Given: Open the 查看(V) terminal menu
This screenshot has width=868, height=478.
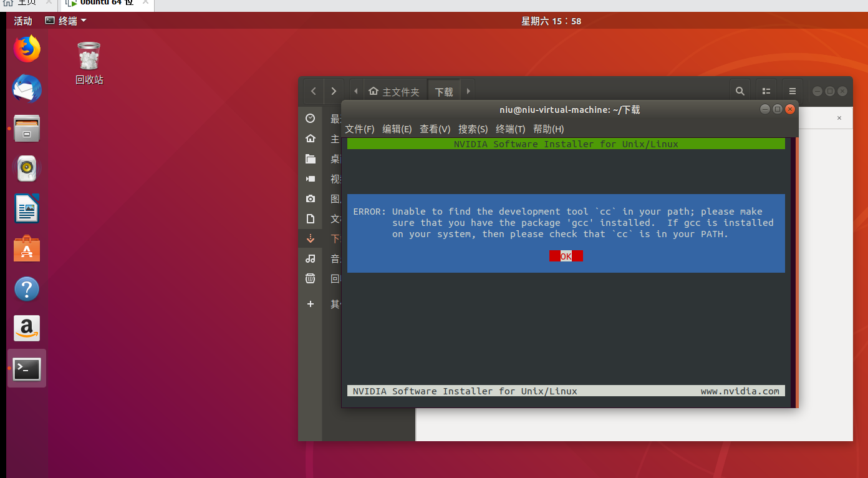Looking at the screenshot, I should coord(435,129).
